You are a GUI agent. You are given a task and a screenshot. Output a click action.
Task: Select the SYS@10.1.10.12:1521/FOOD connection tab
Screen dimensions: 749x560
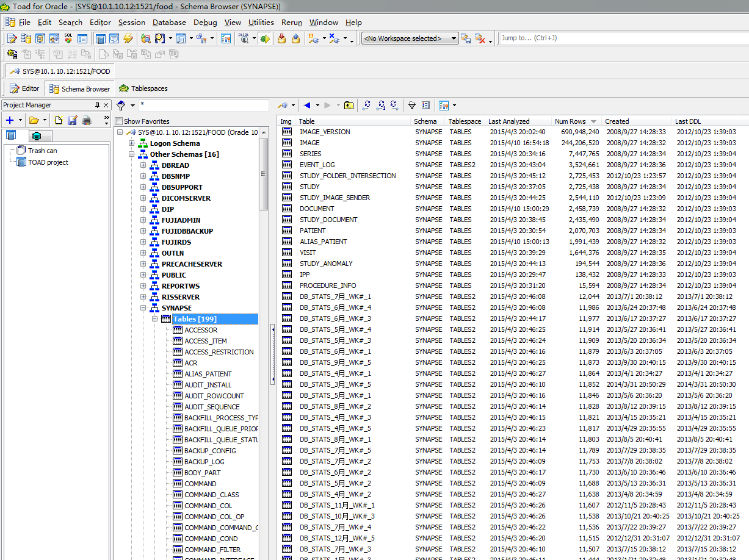59,71
